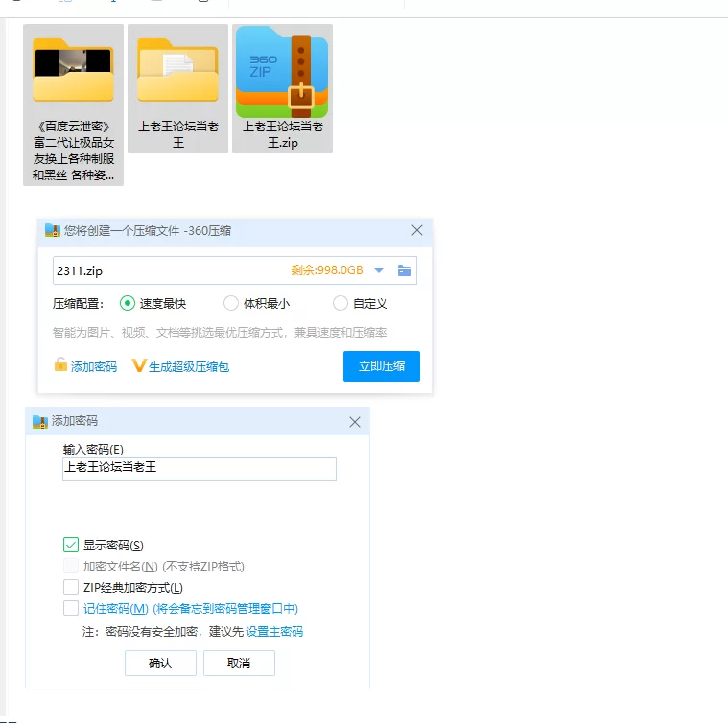Click the 360压缩 title bar icon
This screenshot has width=728, height=723.
coord(53,230)
